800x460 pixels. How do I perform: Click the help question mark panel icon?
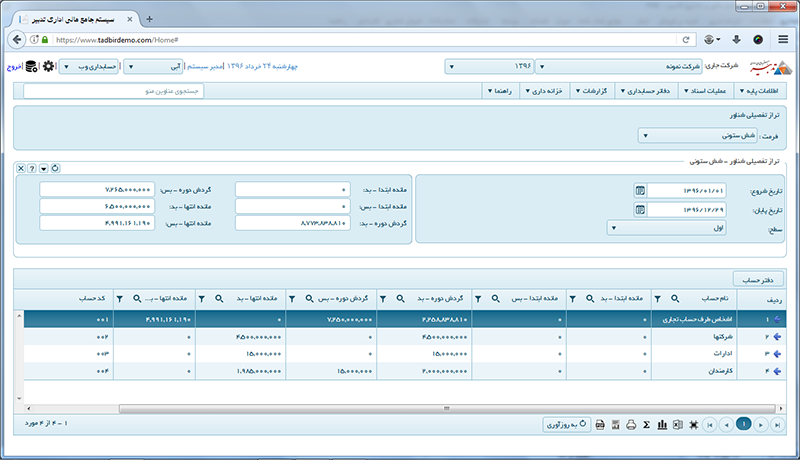32,168
